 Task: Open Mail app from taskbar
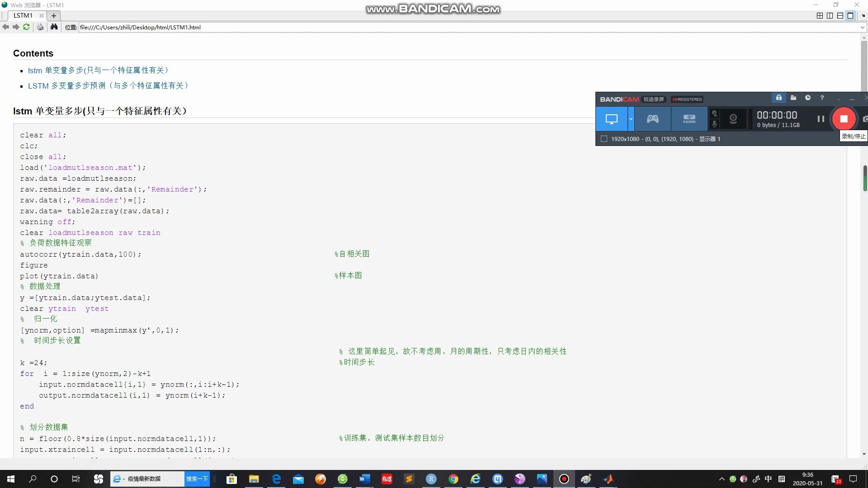click(x=298, y=479)
